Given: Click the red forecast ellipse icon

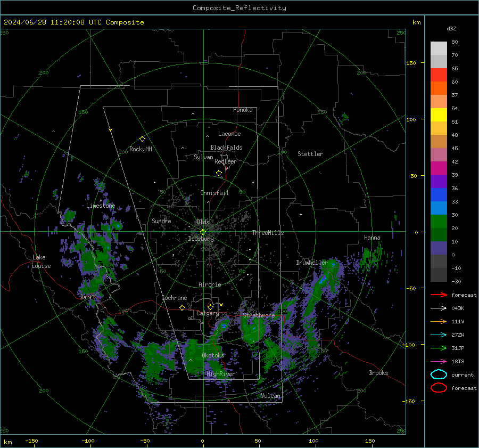Looking at the screenshot, I should coord(439,388).
